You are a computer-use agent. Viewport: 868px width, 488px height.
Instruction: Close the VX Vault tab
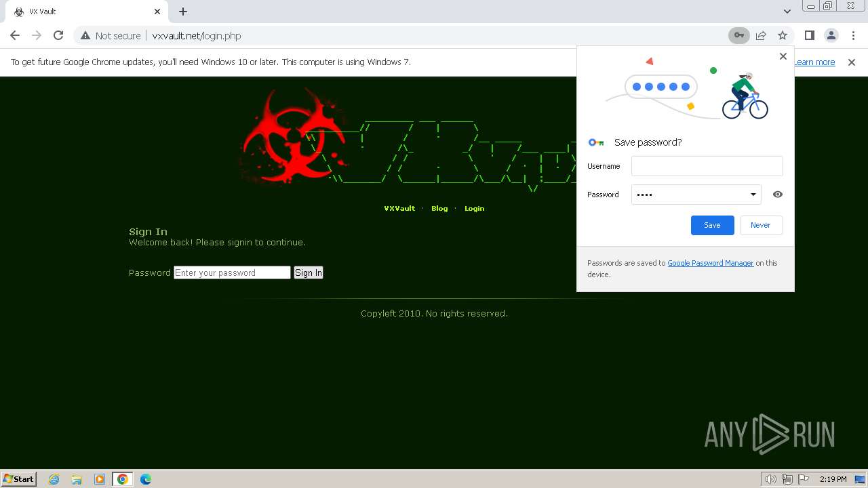[157, 12]
